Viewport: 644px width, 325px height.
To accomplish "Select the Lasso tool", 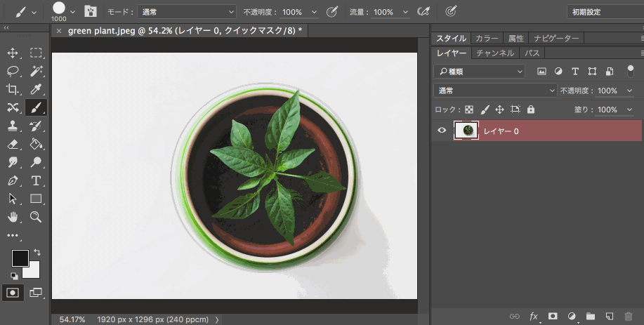I will click(13, 71).
